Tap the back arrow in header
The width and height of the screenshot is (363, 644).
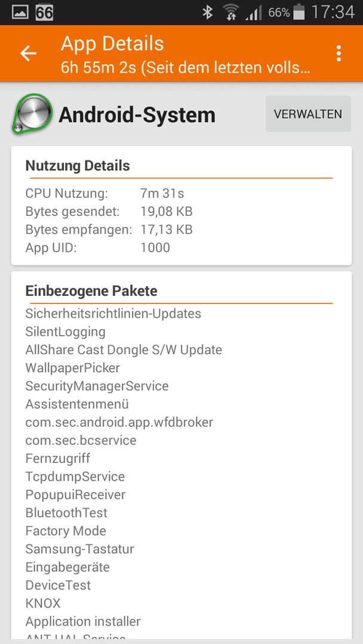pyautogui.click(x=29, y=54)
